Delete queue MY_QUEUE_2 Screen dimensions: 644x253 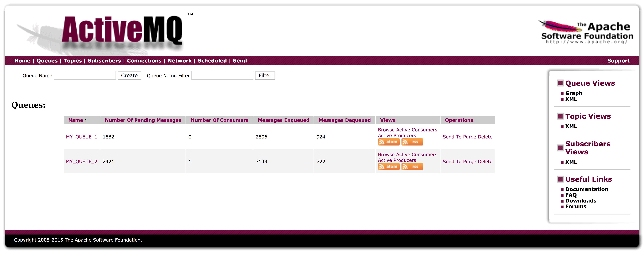point(486,162)
